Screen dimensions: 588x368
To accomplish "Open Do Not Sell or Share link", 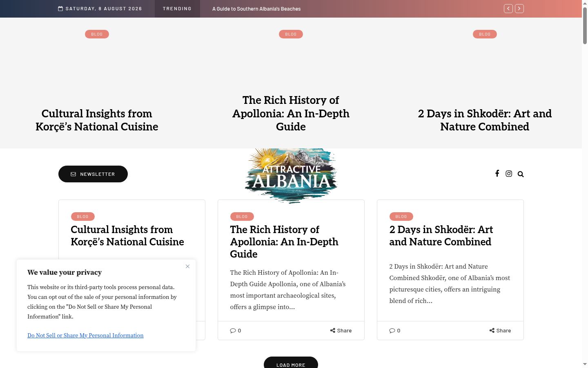I will click(85, 335).
